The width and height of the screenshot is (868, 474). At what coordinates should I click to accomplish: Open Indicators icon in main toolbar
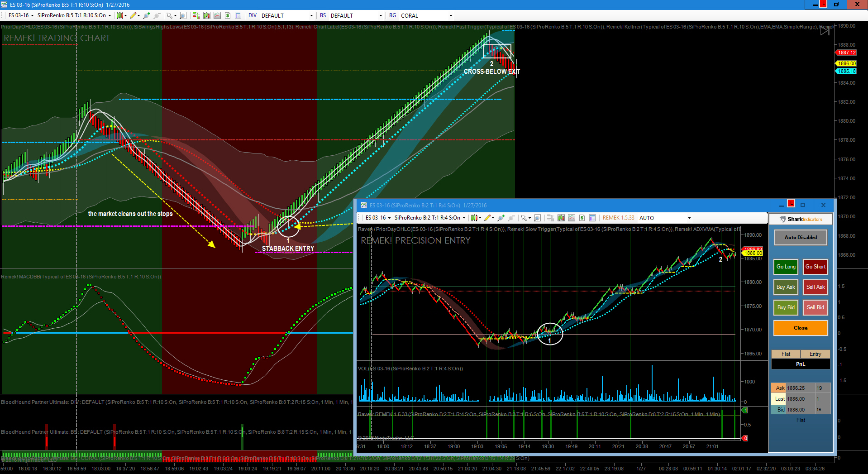click(217, 15)
